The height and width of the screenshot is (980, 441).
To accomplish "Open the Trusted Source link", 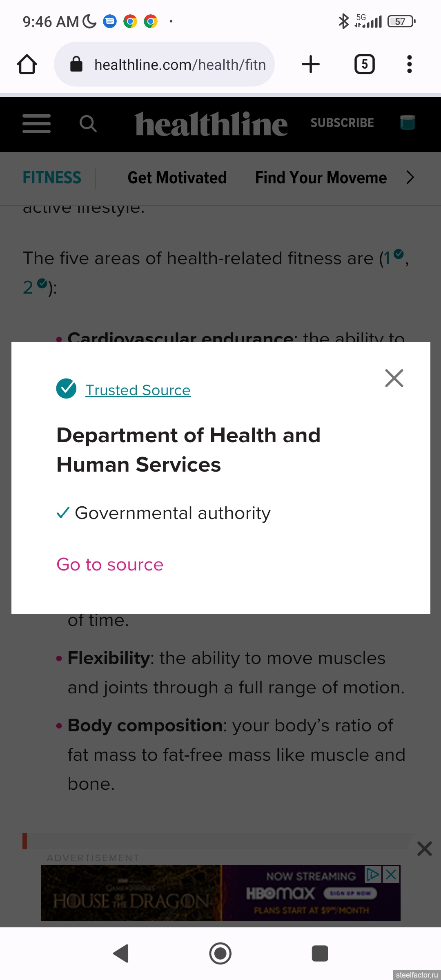I will click(138, 390).
